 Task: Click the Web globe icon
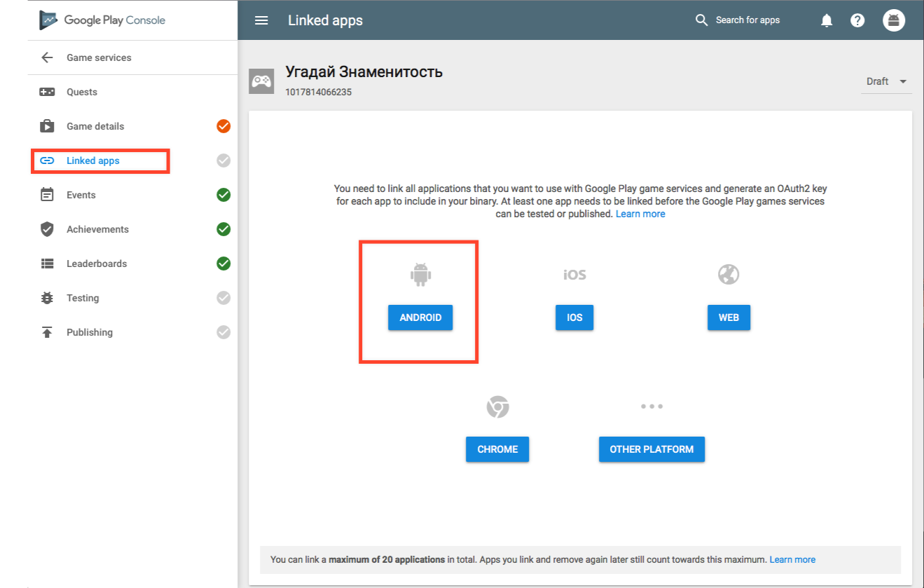pos(729,274)
